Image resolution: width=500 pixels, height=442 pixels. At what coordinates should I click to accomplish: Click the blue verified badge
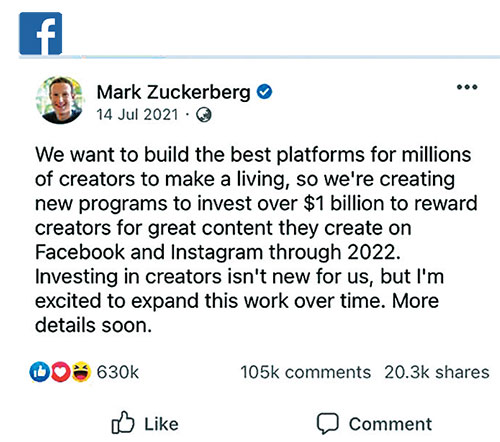point(264,92)
